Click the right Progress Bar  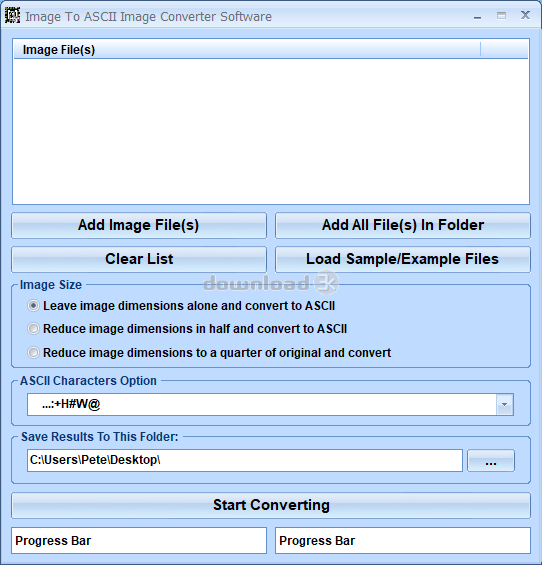(403, 540)
